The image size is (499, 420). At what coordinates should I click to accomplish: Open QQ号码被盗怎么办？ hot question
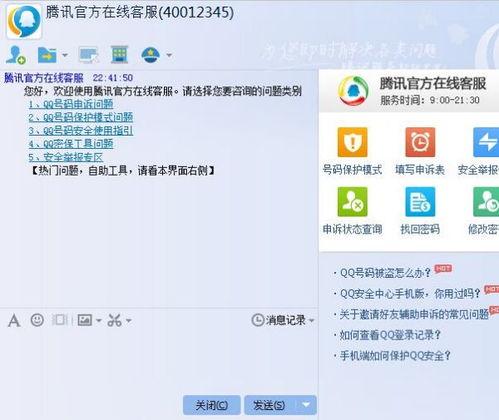coord(385,273)
